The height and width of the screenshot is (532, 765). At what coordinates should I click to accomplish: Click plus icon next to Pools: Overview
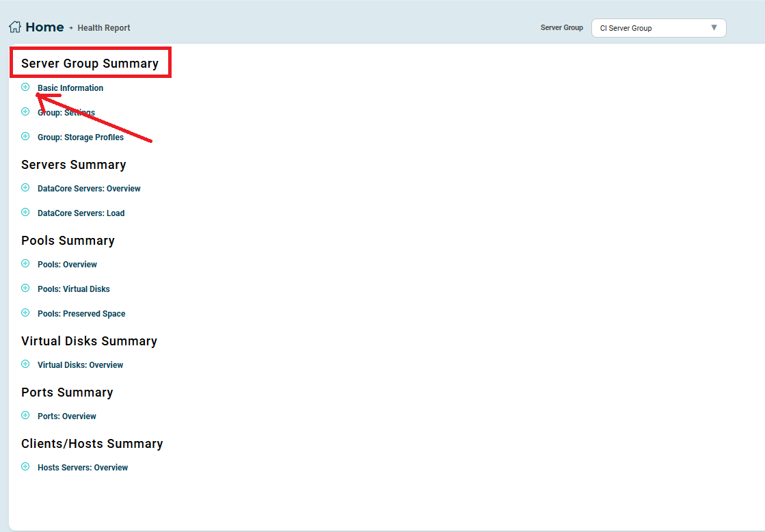click(25, 263)
